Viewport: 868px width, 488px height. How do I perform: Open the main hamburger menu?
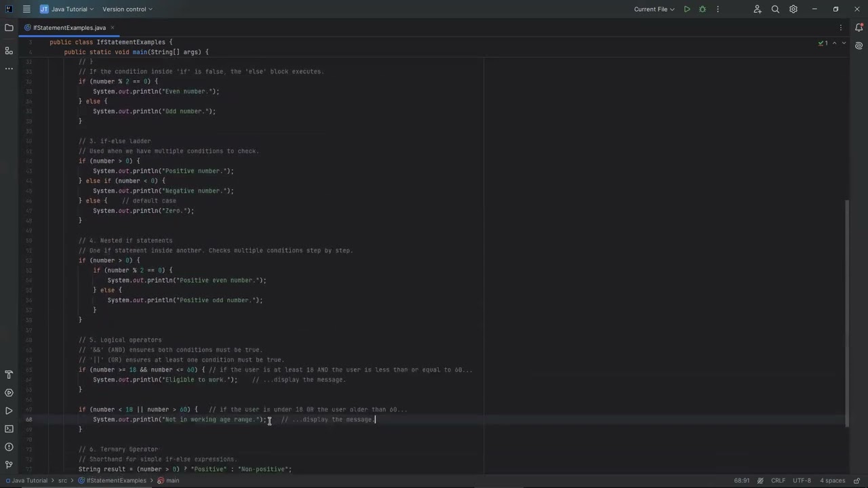(x=26, y=9)
